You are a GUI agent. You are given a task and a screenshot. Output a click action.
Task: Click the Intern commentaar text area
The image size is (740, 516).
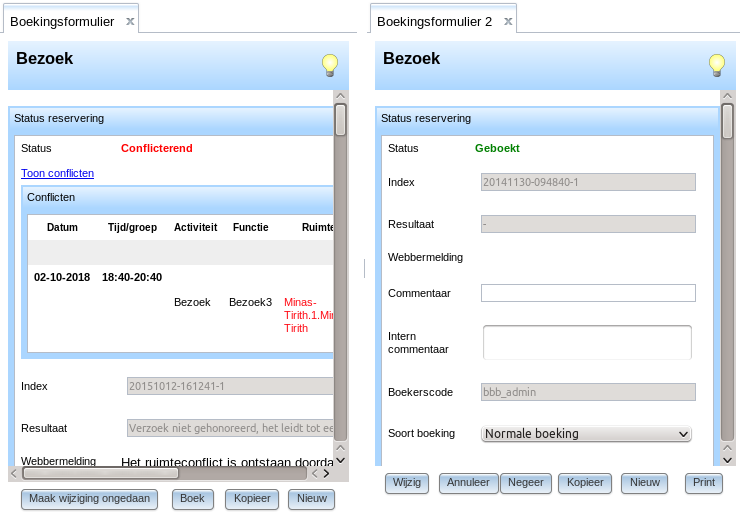coord(588,342)
